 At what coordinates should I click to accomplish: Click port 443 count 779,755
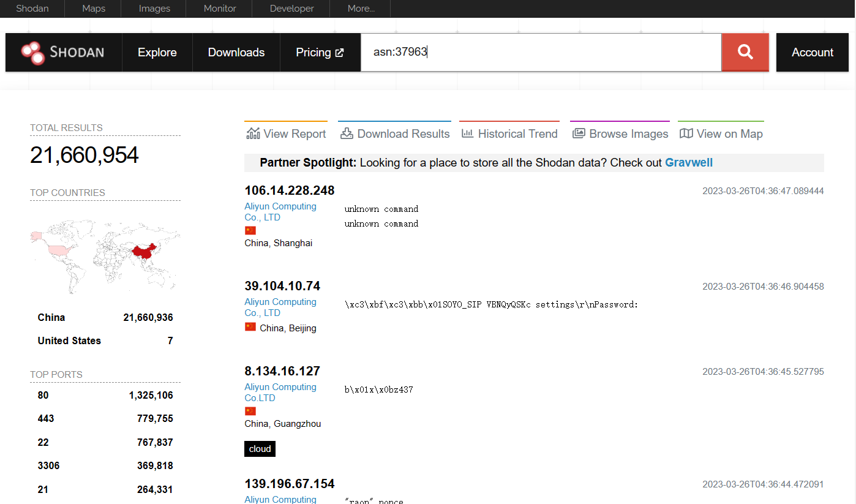(156, 419)
